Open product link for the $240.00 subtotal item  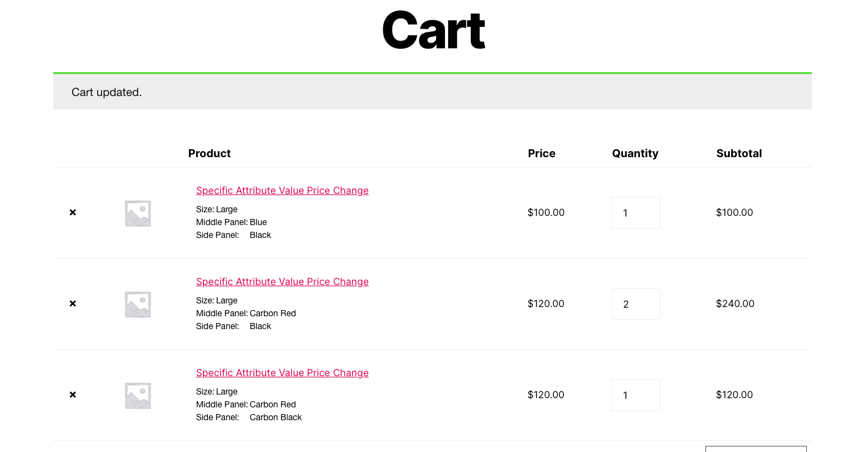[x=282, y=282]
